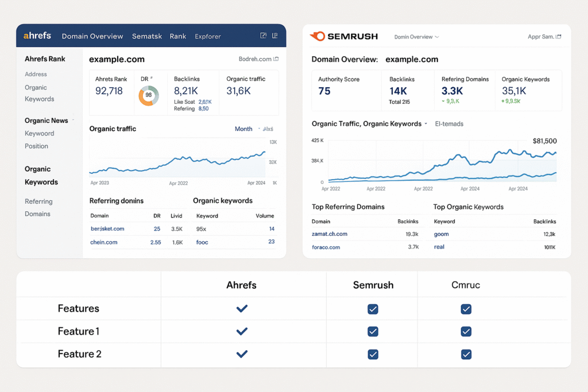The height and width of the screenshot is (392, 588).
Task: Toggle Cmruc checkbox in Features row
Action: point(466,309)
